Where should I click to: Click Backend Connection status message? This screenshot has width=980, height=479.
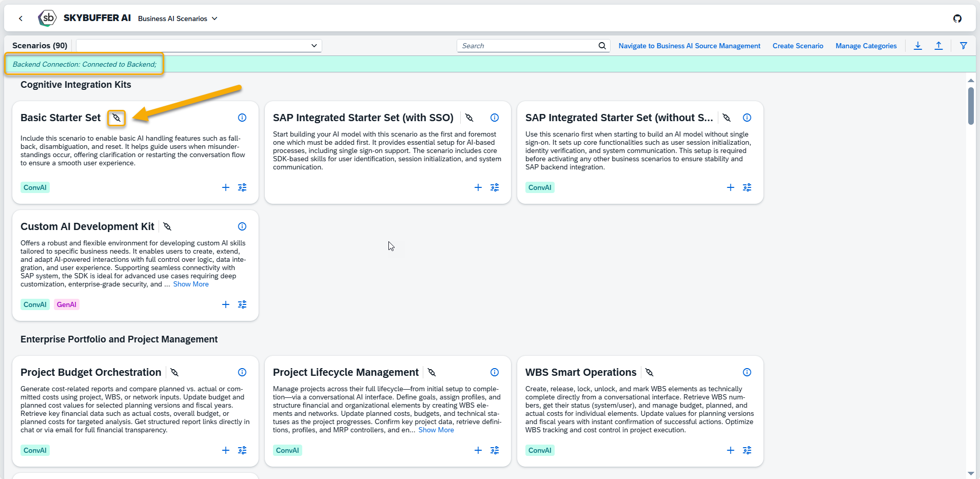[x=85, y=64]
